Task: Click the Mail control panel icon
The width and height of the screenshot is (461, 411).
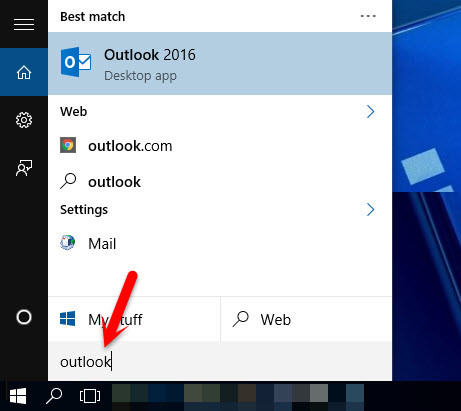Action: (68, 242)
